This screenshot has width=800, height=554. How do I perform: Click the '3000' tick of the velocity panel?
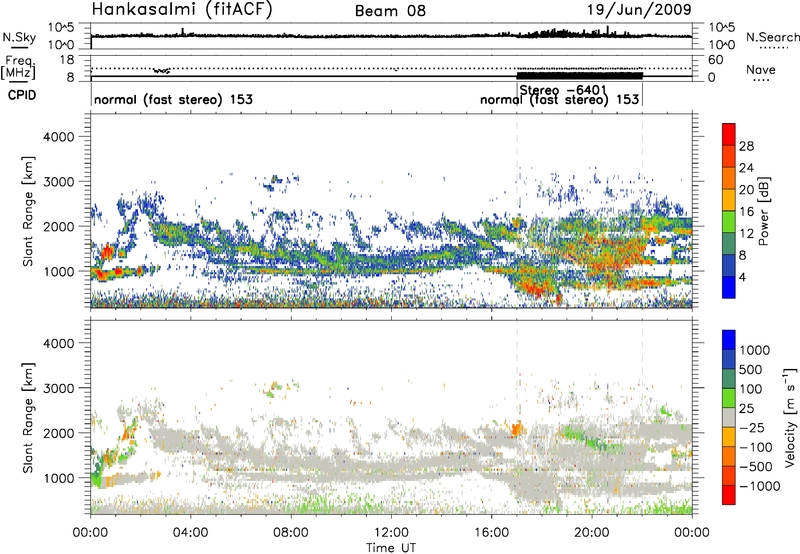pyautogui.click(x=59, y=388)
